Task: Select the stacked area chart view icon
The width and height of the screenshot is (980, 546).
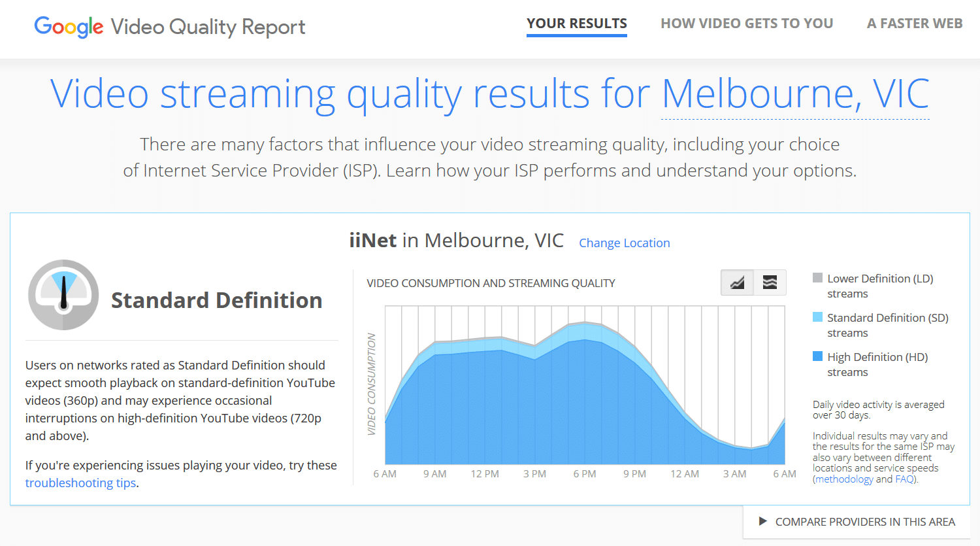Action: pyautogui.click(x=737, y=282)
